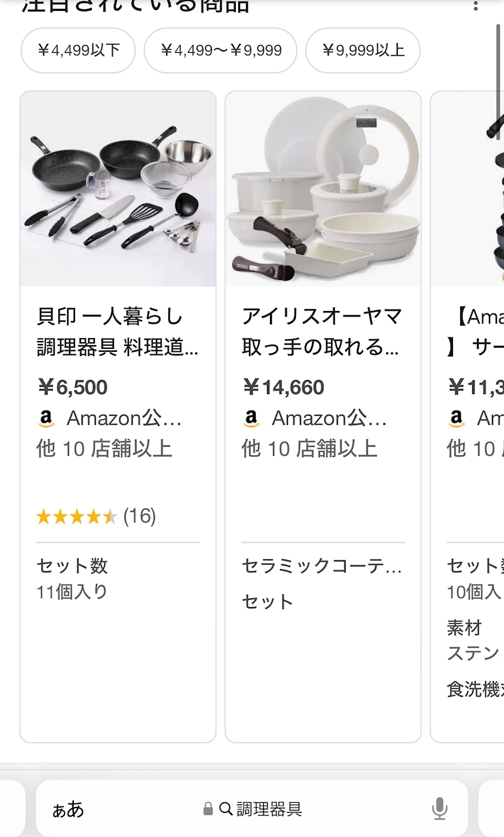Tap the lock icon in address bar
The height and width of the screenshot is (837, 504).
208,809
